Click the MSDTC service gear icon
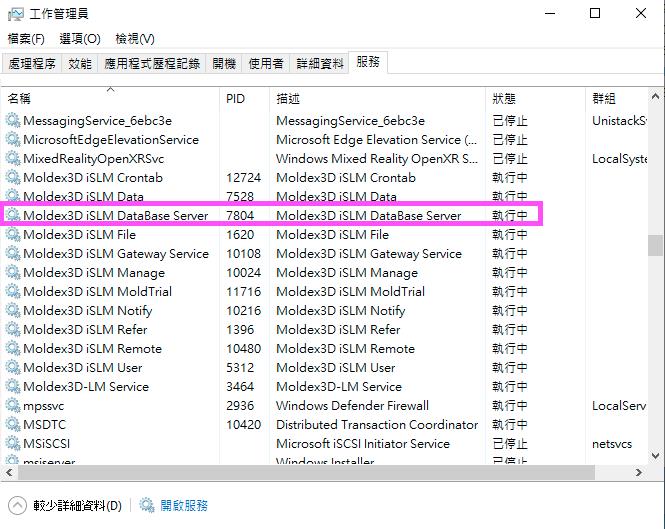Image resolution: width=665 pixels, height=529 pixels. [x=13, y=425]
